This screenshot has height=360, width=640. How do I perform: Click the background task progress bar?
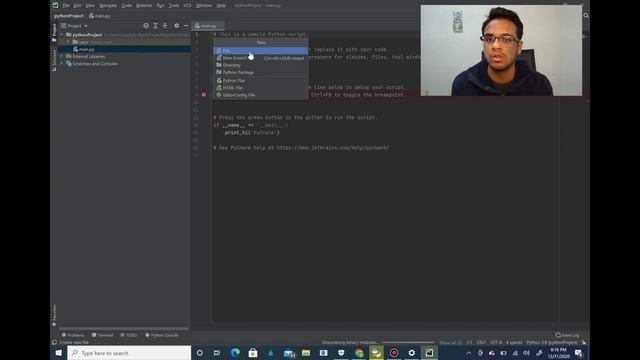coord(407,342)
